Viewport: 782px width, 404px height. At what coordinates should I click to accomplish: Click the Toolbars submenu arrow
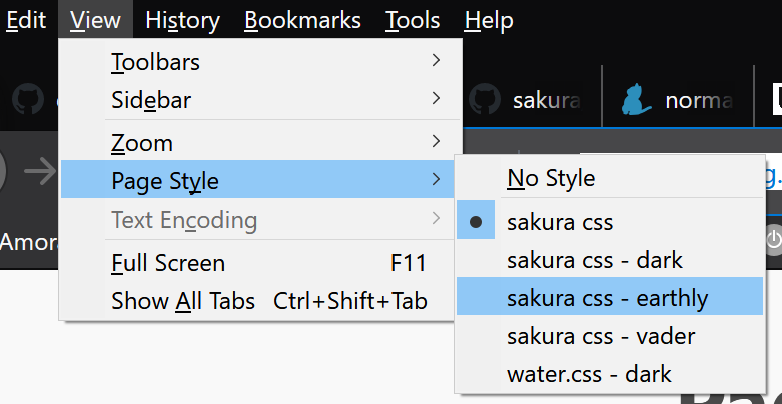click(x=436, y=61)
